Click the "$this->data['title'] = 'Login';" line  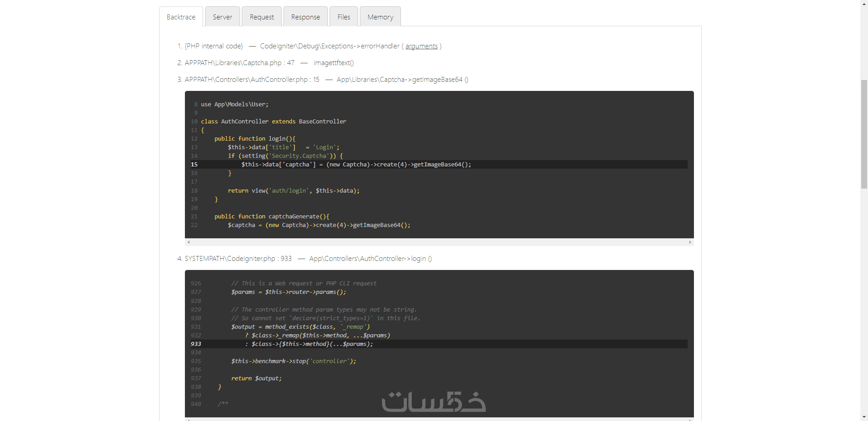click(283, 147)
